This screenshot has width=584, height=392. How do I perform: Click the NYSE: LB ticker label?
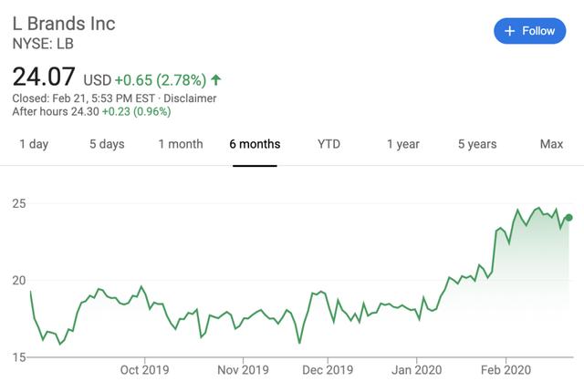pos(44,42)
